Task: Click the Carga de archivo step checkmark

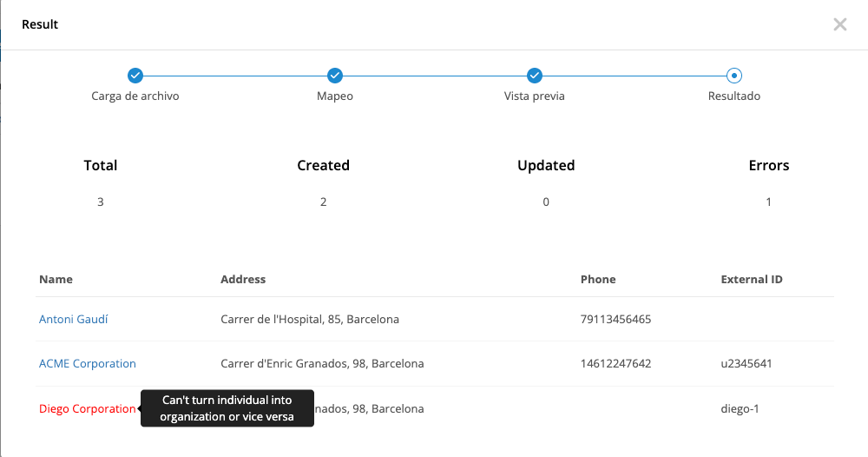Action: point(135,76)
